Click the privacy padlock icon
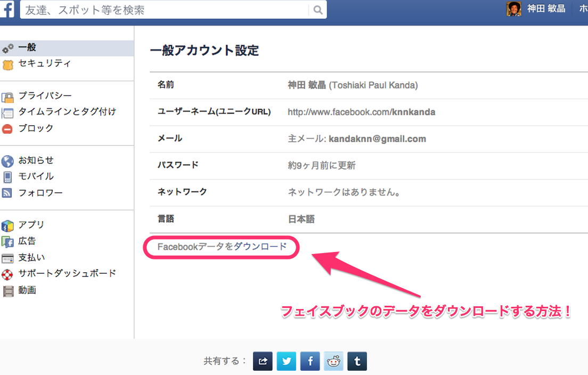 pos(7,97)
